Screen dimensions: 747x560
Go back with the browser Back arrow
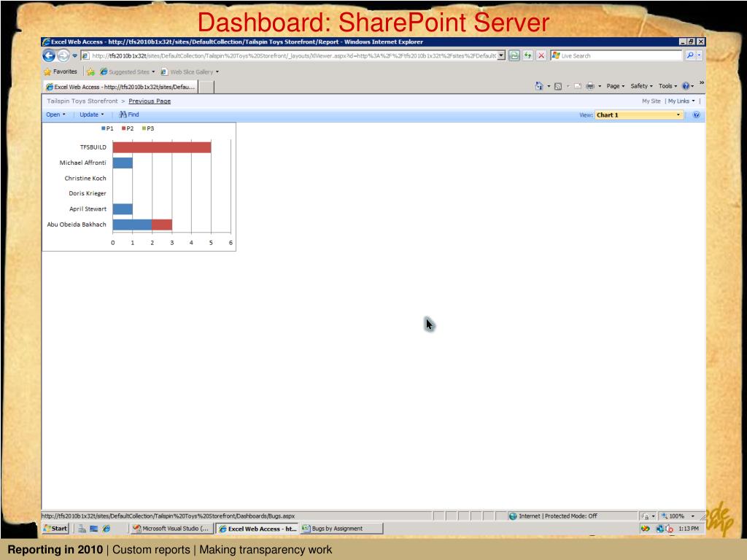tap(49, 55)
